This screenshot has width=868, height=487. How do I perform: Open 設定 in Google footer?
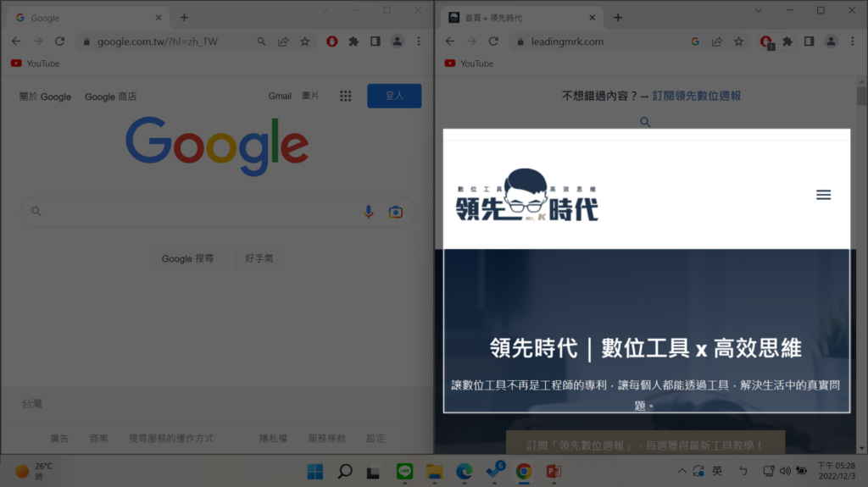coord(376,439)
